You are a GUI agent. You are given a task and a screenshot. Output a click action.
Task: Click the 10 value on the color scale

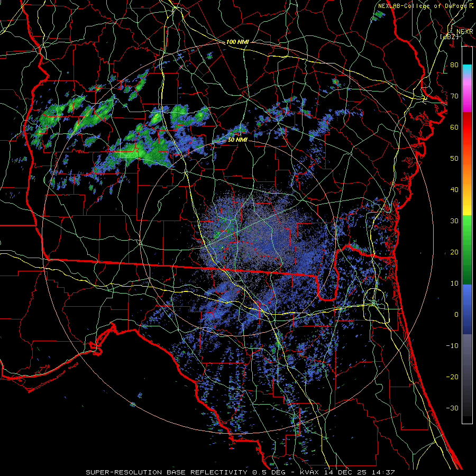pos(454,283)
